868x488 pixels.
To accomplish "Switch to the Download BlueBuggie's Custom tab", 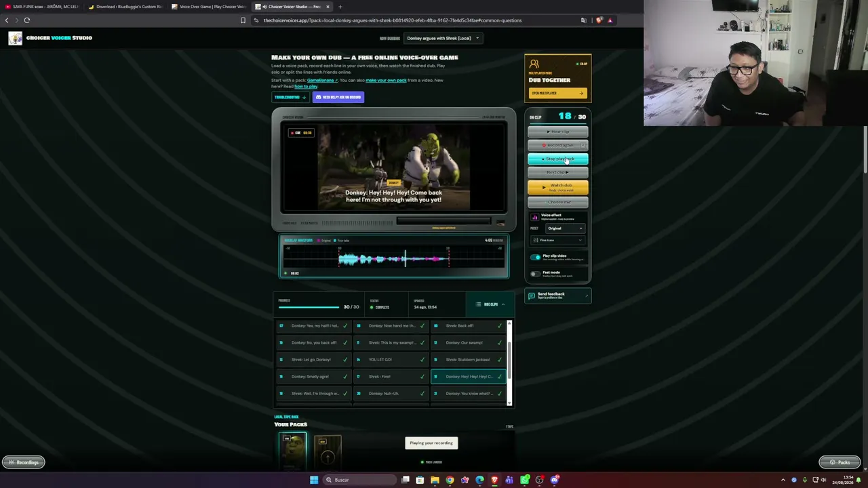I will click(x=125, y=7).
